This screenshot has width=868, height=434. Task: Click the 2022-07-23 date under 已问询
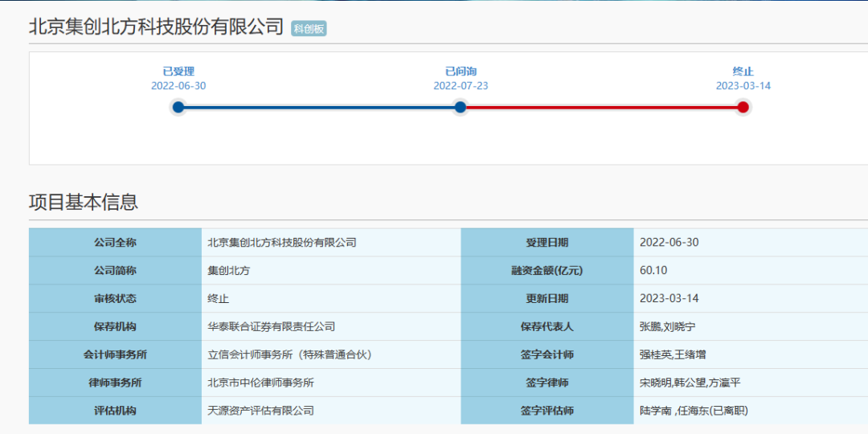point(461,86)
